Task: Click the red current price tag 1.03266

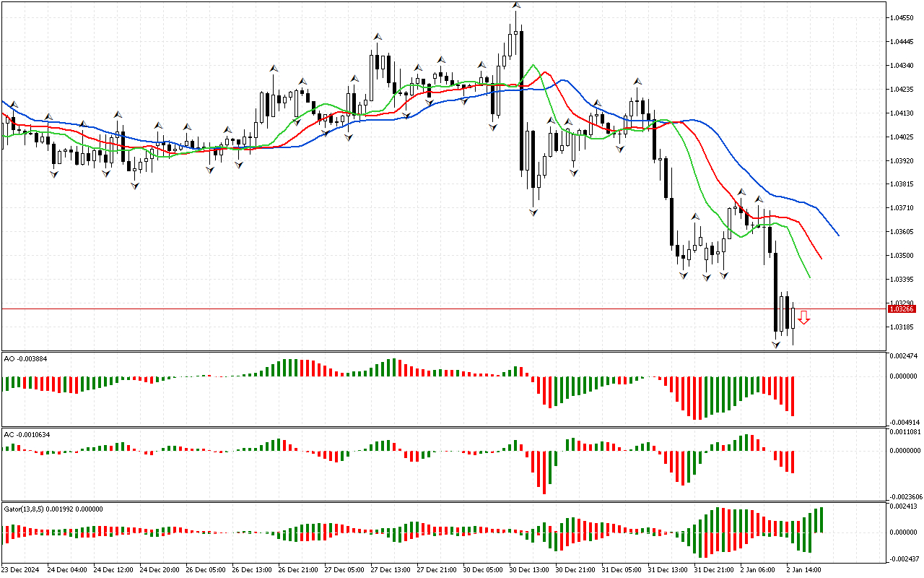Action: pos(902,309)
